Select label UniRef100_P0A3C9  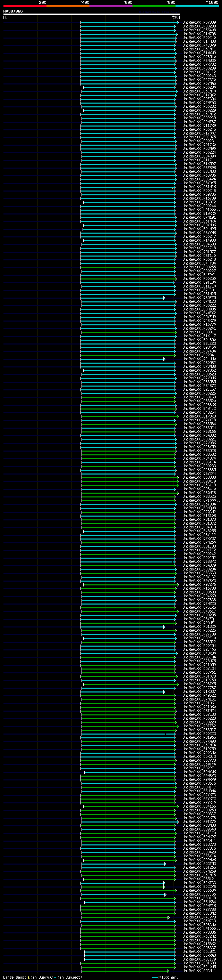pyautogui.click(x=199, y=565)
